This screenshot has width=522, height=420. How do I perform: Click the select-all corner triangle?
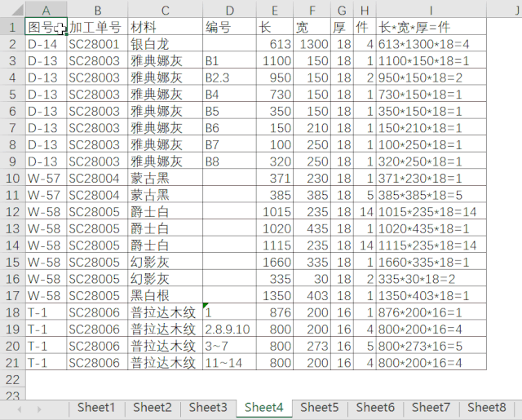[x=16, y=10]
